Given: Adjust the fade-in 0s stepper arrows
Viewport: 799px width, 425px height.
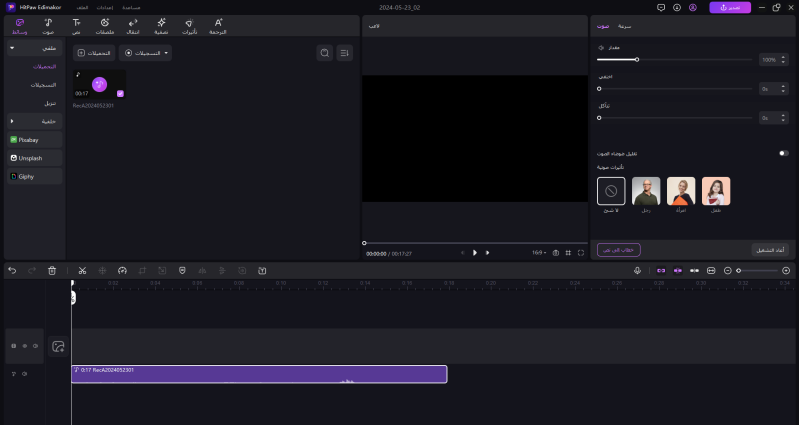Looking at the screenshot, I should 783,89.
